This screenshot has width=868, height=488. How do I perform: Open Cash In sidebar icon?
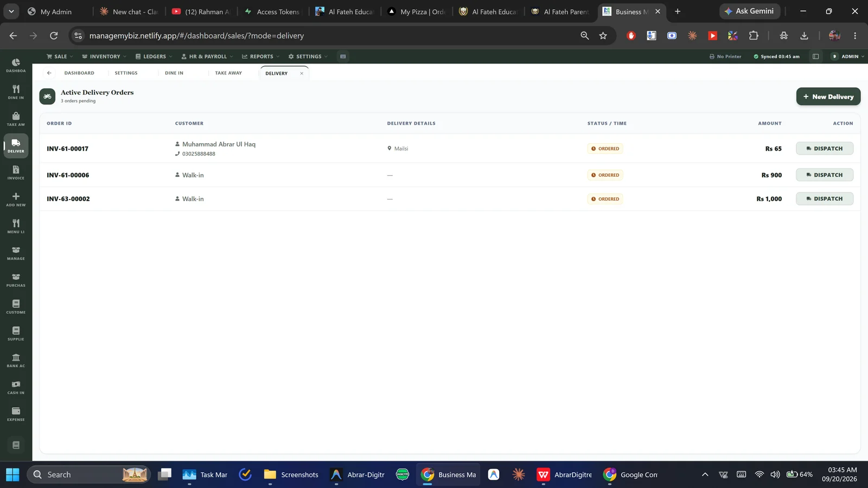click(x=16, y=387)
